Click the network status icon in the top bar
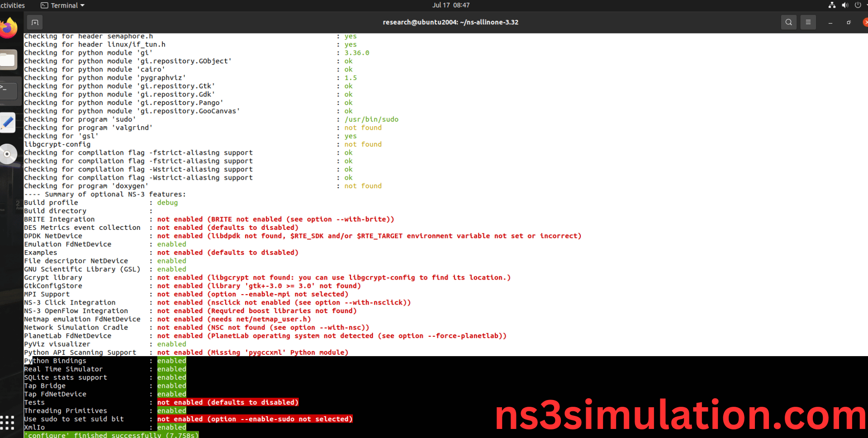This screenshot has height=438, width=868. (x=831, y=5)
